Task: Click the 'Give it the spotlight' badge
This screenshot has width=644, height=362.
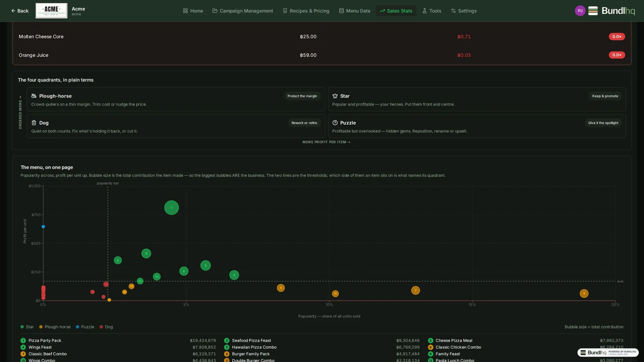Action: pyautogui.click(x=603, y=123)
